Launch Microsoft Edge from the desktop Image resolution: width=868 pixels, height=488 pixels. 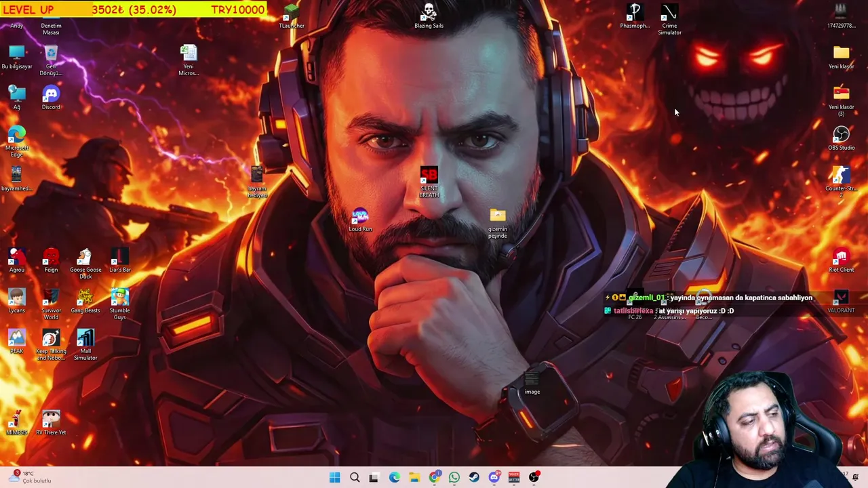[16, 142]
